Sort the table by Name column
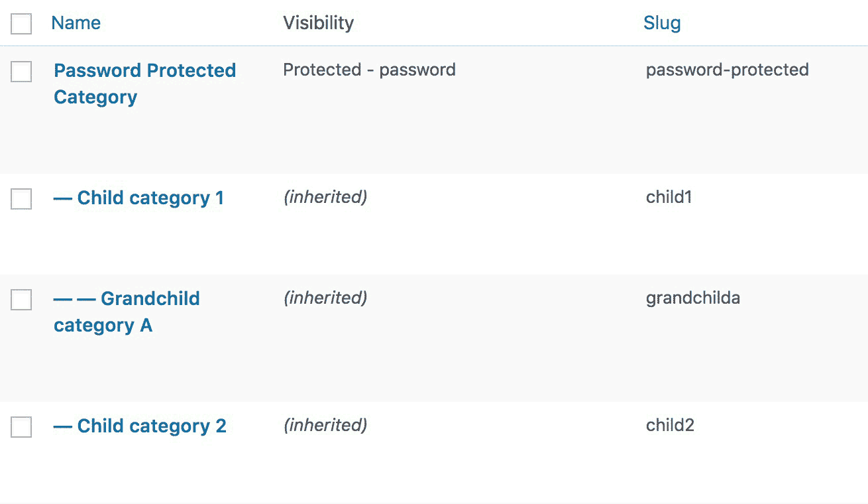 [76, 23]
